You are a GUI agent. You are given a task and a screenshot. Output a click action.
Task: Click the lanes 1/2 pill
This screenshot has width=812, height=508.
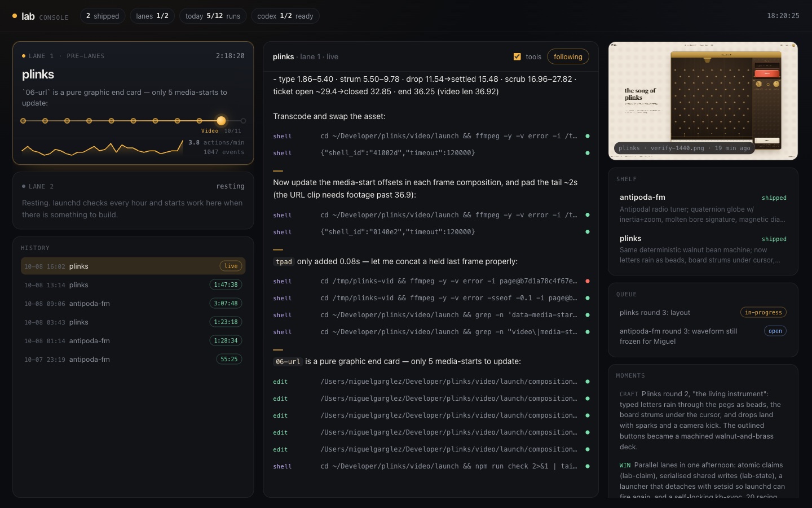pyautogui.click(x=152, y=16)
